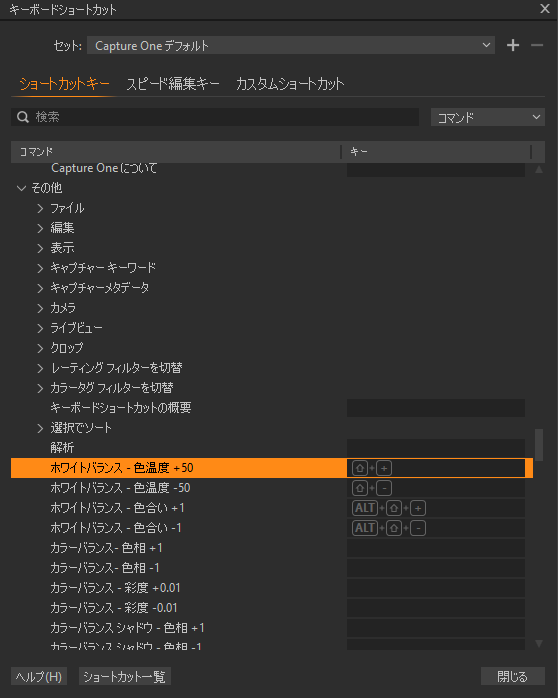The width and height of the screenshot is (558, 698).
Task: Open ヘルプ(H) button
Action: [x=39, y=677]
